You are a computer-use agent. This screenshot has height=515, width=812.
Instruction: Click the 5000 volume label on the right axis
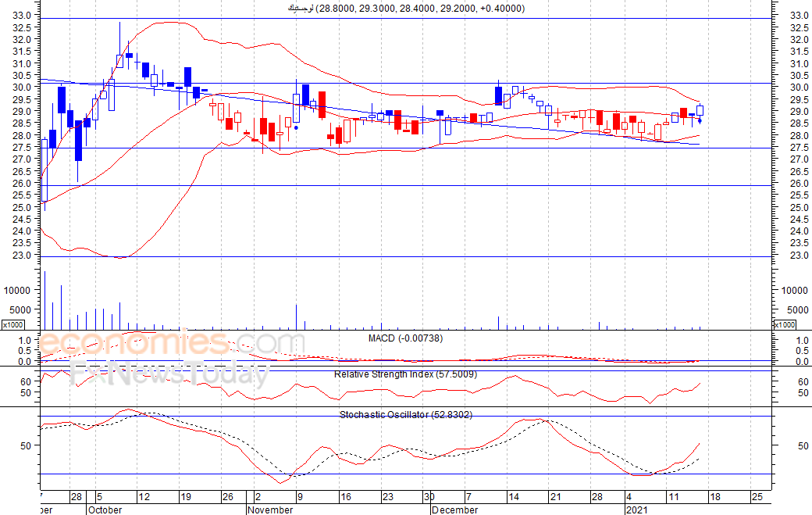pyautogui.click(x=798, y=309)
